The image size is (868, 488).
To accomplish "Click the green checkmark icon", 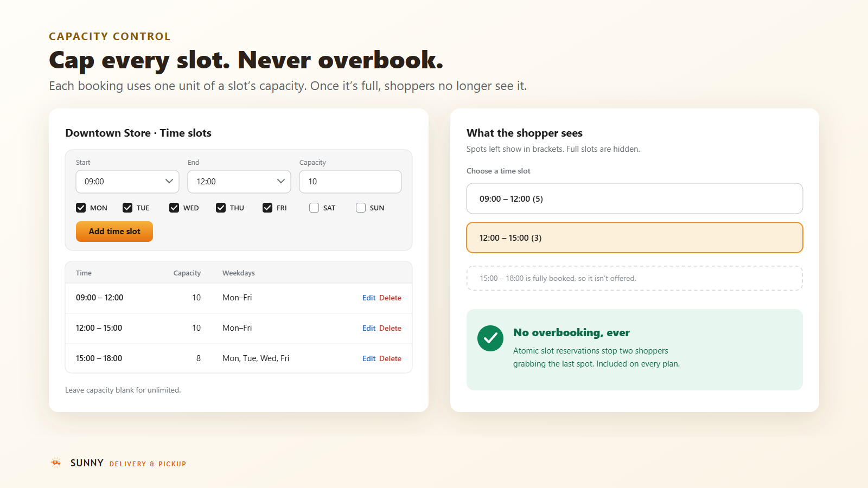I will tap(490, 338).
